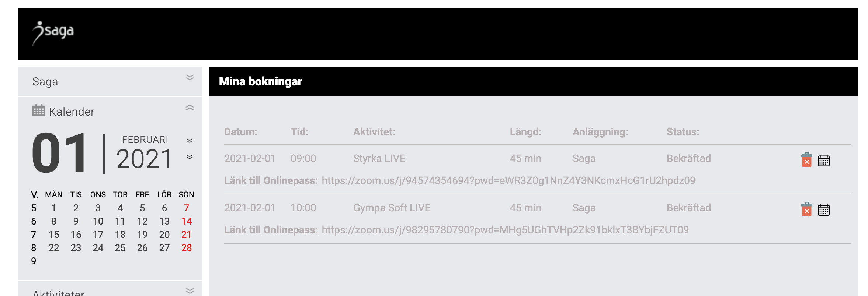Screen dimensions: 868x296
Task: Select February 28 in calendar
Action: pos(187,248)
